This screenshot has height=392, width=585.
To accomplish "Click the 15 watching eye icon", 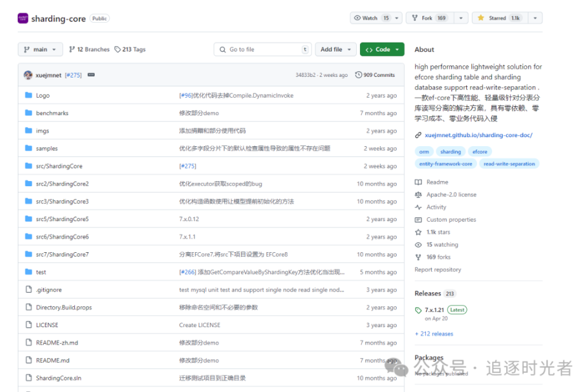I will coord(418,245).
